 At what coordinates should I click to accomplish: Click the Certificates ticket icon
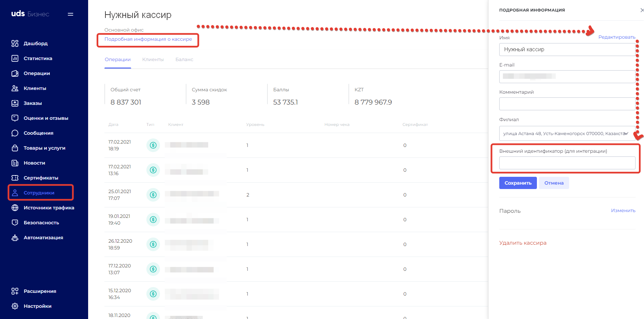click(15, 178)
